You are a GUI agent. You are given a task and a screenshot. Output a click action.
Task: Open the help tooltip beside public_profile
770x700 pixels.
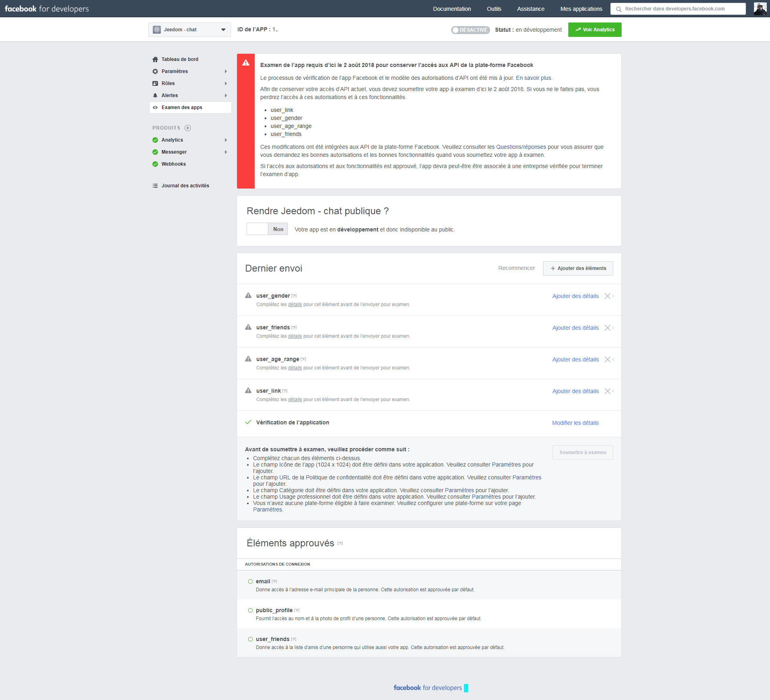click(x=297, y=611)
